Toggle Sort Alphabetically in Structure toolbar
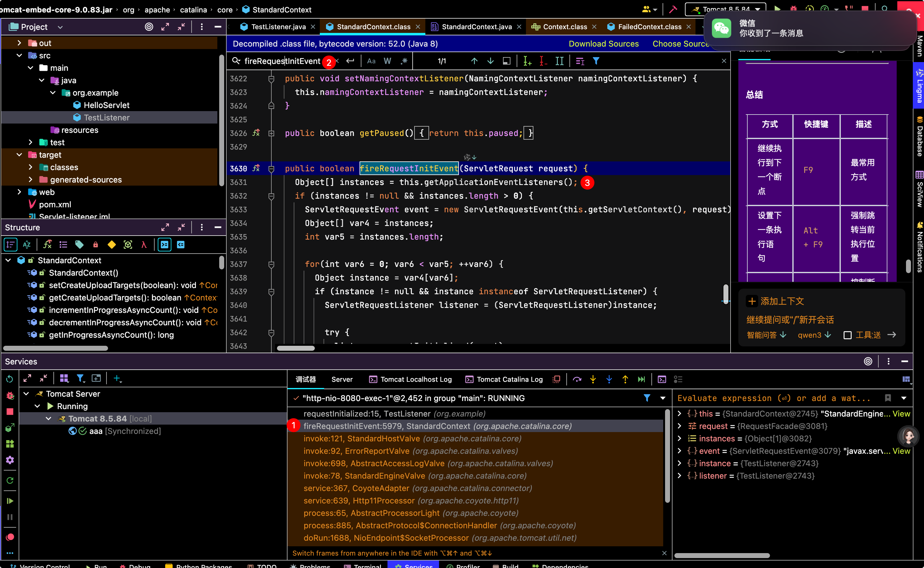Image resolution: width=924 pixels, height=568 pixels. (x=27, y=245)
